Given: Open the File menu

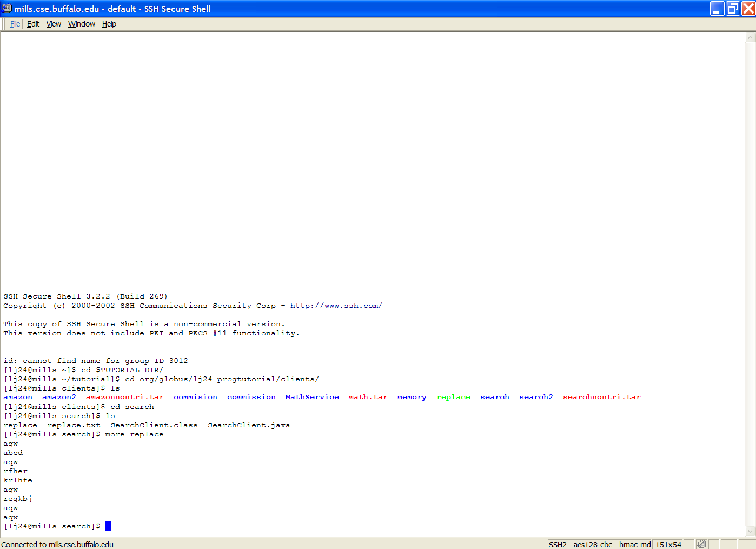Looking at the screenshot, I should pyautogui.click(x=15, y=24).
